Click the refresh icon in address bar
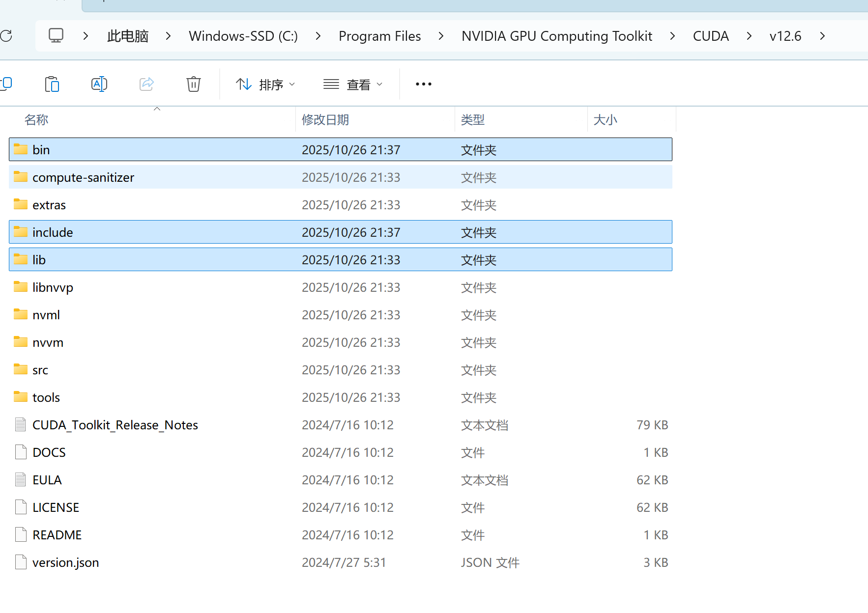 pyautogui.click(x=6, y=36)
